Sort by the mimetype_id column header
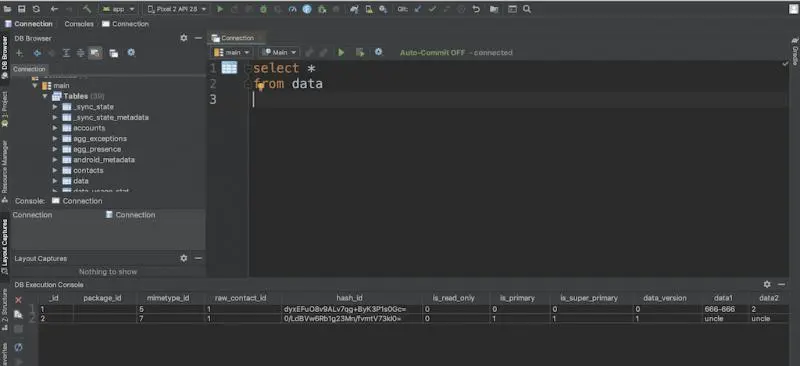800x366 pixels. point(168,298)
